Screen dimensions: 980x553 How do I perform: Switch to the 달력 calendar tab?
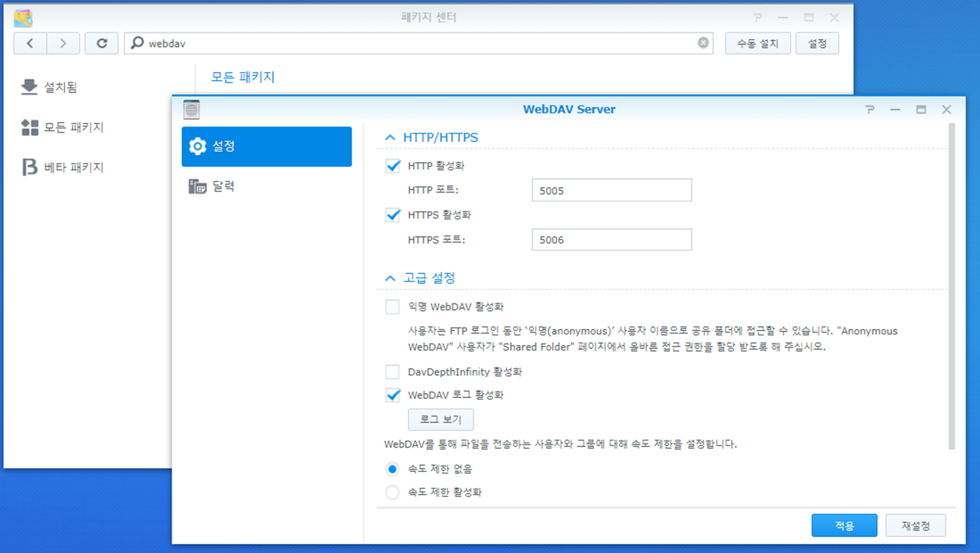click(267, 186)
